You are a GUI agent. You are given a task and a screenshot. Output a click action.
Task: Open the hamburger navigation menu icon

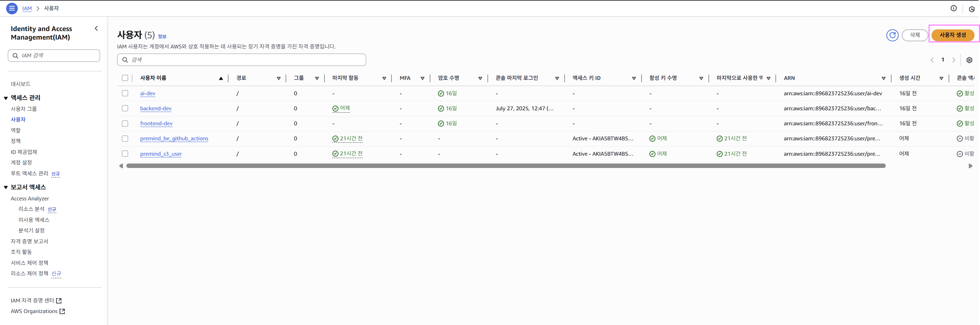[x=12, y=8]
